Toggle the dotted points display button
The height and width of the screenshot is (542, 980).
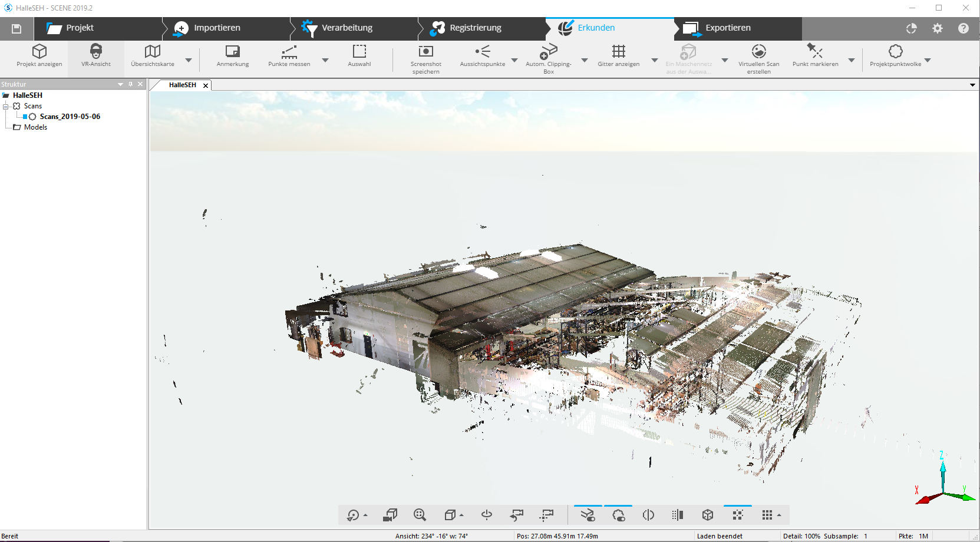pyautogui.click(x=737, y=515)
